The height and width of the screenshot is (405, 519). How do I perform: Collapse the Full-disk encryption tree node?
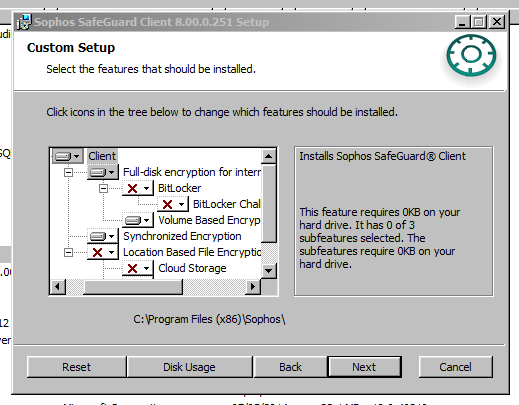68,172
